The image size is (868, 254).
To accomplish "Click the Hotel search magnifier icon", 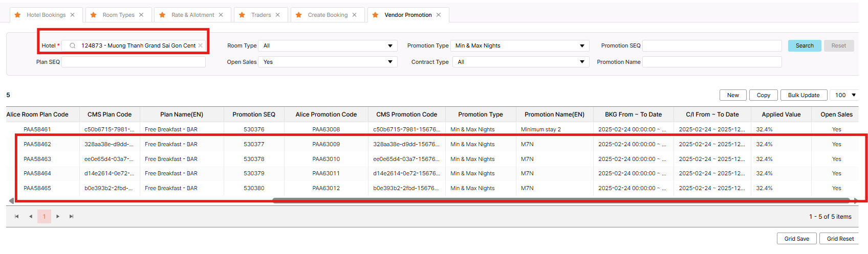I will 73,45.
